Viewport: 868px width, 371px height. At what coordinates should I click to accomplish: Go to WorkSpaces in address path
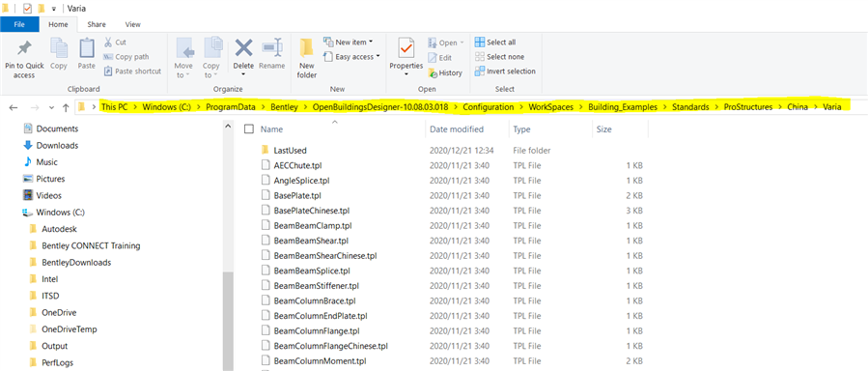(550, 107)
